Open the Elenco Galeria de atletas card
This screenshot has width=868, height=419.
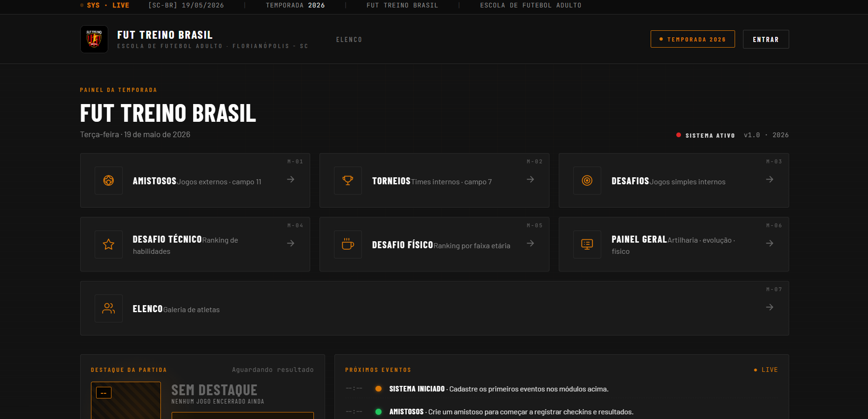click(x=434, y=308)
